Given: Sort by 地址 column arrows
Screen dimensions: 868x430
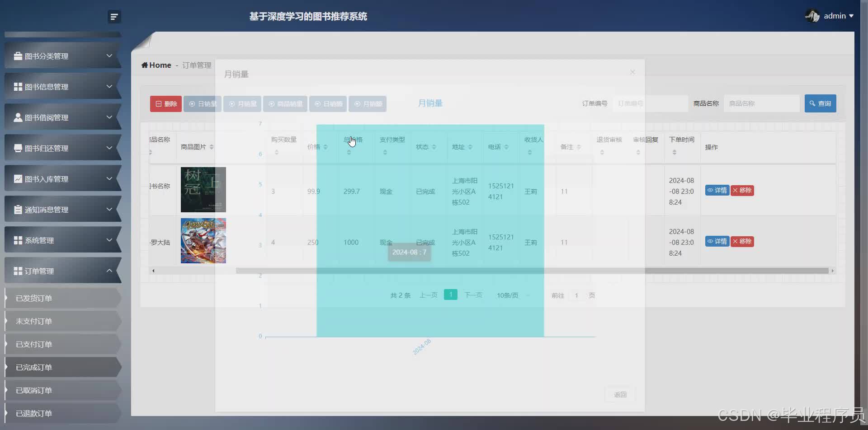Looking at the screenshot, I should point(470,147).
